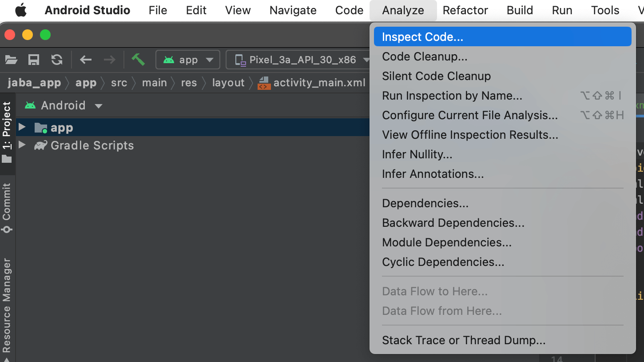Navigate forward with the right arrow
The height and width of the screenshot is (362, 644).
coord(109,60)
